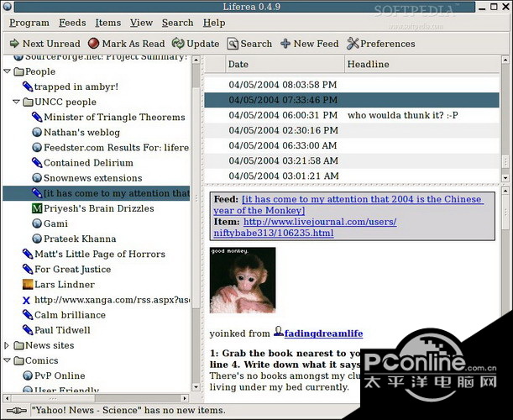Click the PvP Online globe icon
Screen dimensions: 513x420
(x=28, y=375)
